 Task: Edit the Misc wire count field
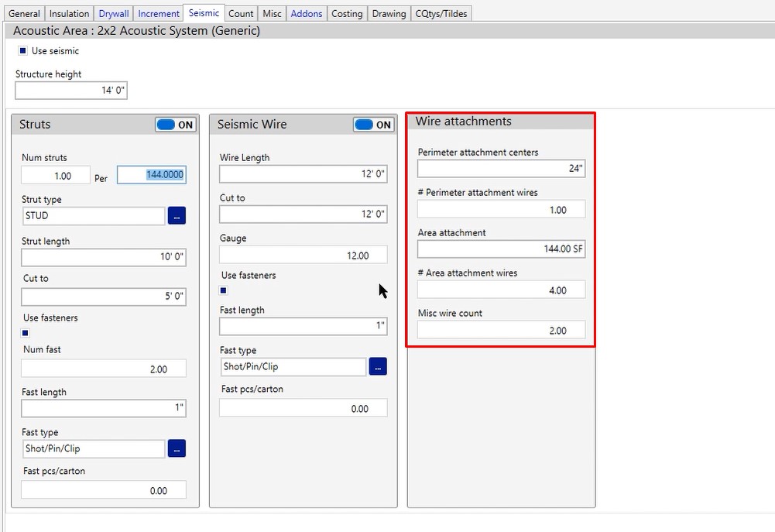[501, 330]
